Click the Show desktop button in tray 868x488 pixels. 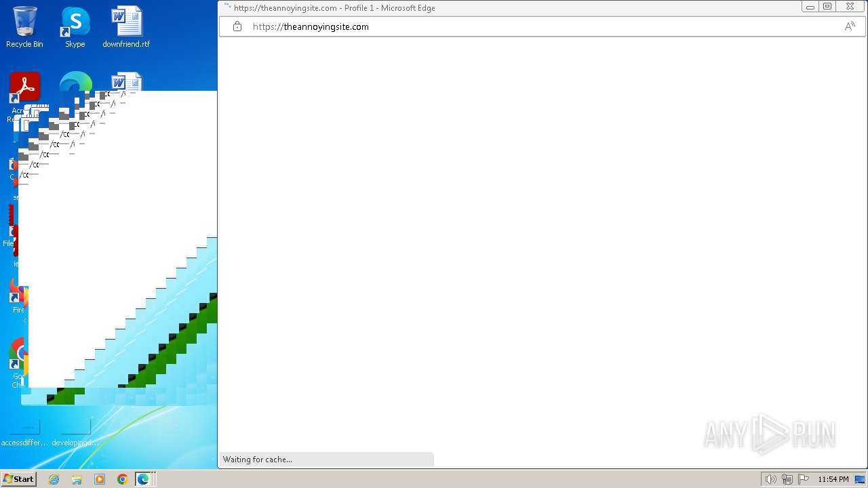click(x=860, y=479)
